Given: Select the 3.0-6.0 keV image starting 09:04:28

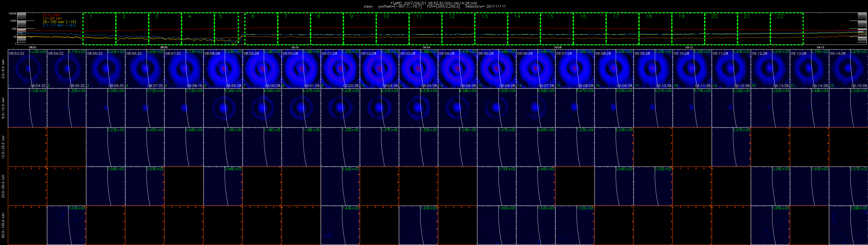Looking at the screenshot, I should [x=457, y=69].
